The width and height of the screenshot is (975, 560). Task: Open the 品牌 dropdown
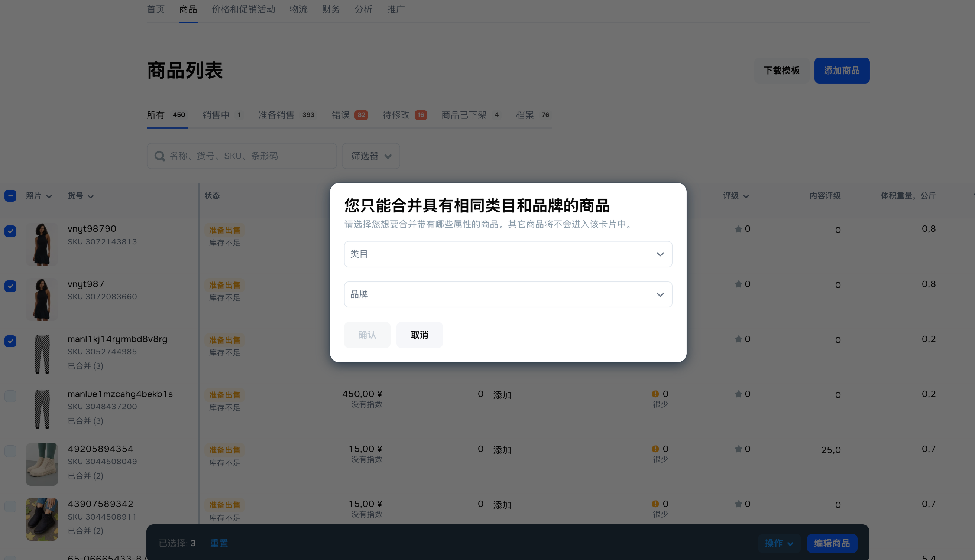508,294
